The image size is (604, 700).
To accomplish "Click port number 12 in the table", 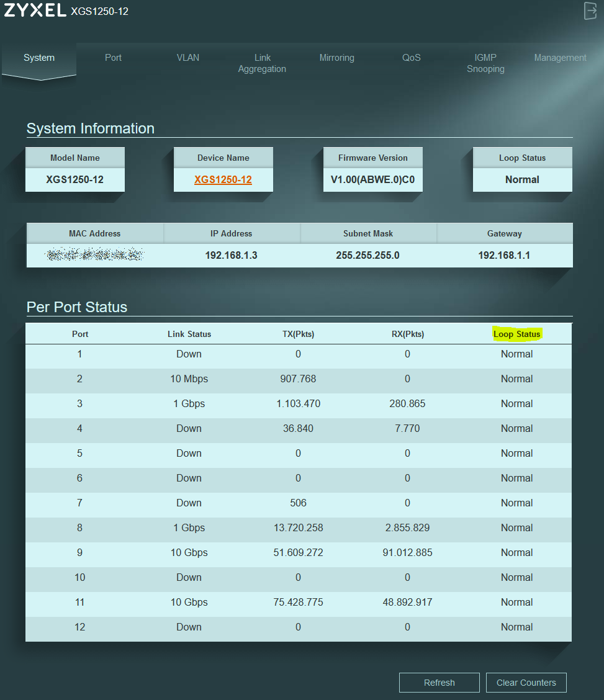I will point(80,627).
